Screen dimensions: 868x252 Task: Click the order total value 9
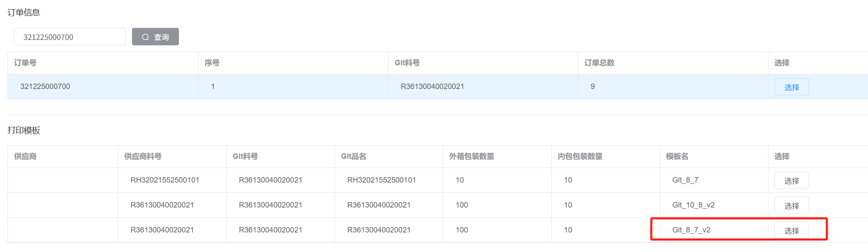[x=592, y=86]
